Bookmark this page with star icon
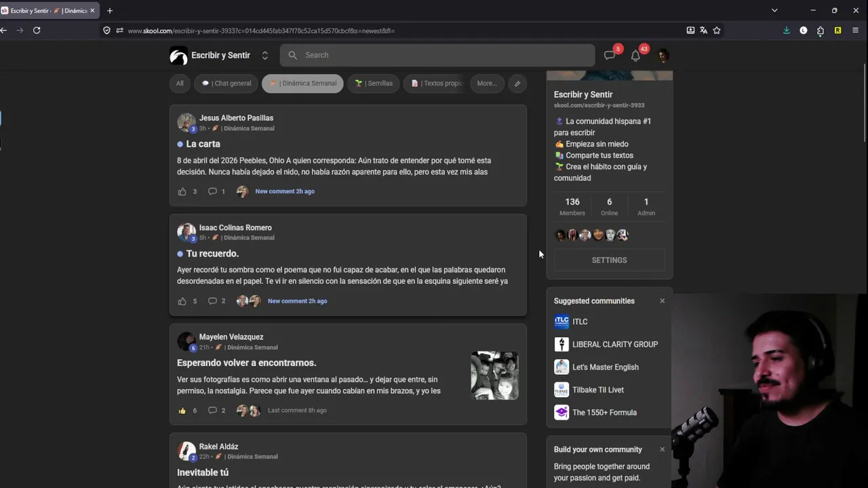Screen dimensions: 868x488 point(717,30)
